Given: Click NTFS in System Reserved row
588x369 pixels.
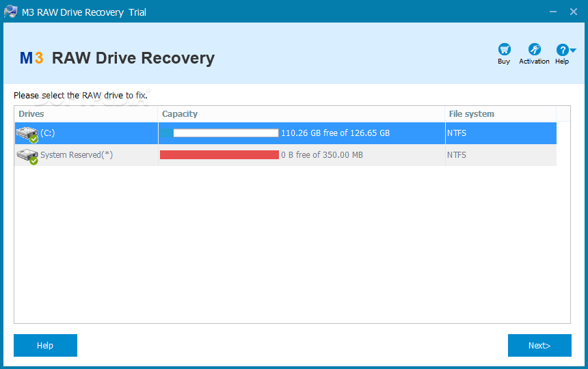Looking at the screenshot, I should tap(457, 154).
